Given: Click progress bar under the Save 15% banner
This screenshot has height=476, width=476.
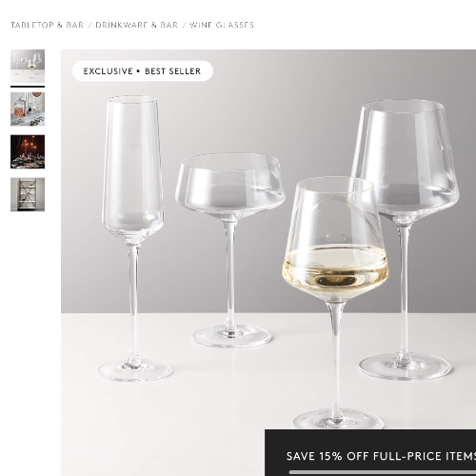Looking at the screenshot, I should 383,472.
